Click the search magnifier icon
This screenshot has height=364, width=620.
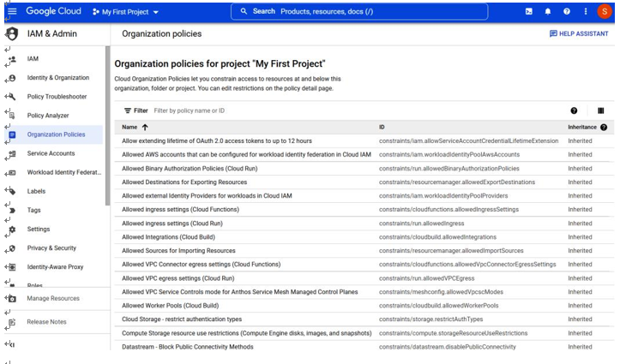pyautogui.click(x=244, y=11)
